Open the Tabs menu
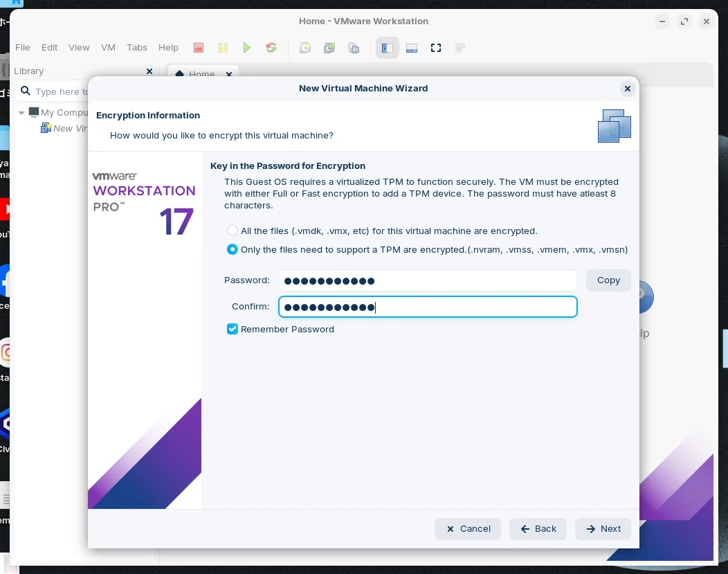 137,47
